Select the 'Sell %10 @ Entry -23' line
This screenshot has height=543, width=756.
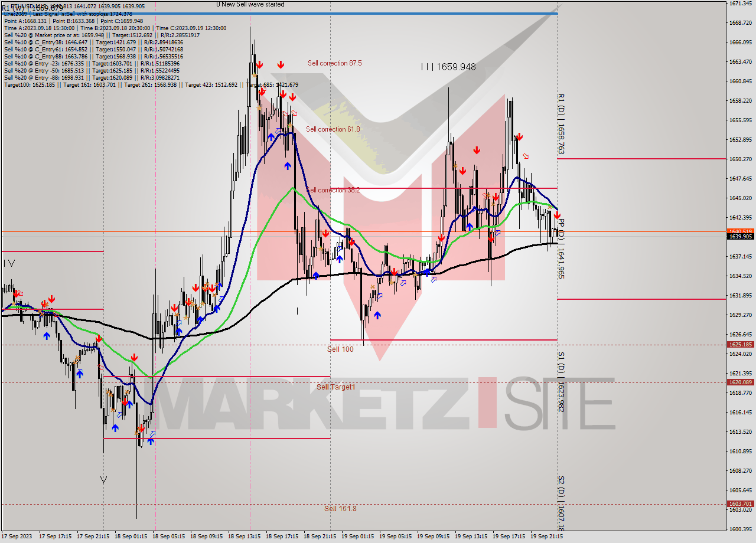[x=92, y=63]
